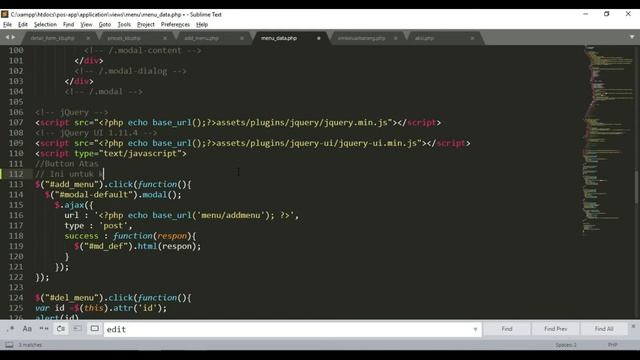Click the matches count in status bar

pos(30,345)
